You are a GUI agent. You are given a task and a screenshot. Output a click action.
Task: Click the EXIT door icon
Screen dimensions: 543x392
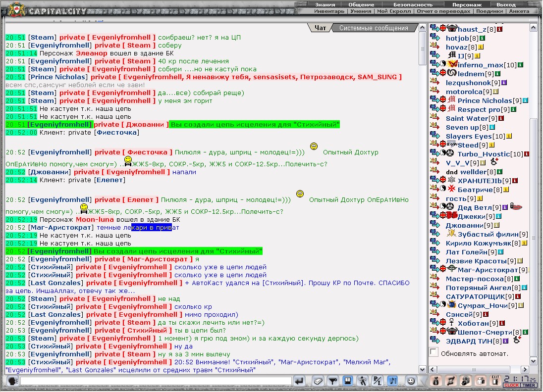pos(495,381)
